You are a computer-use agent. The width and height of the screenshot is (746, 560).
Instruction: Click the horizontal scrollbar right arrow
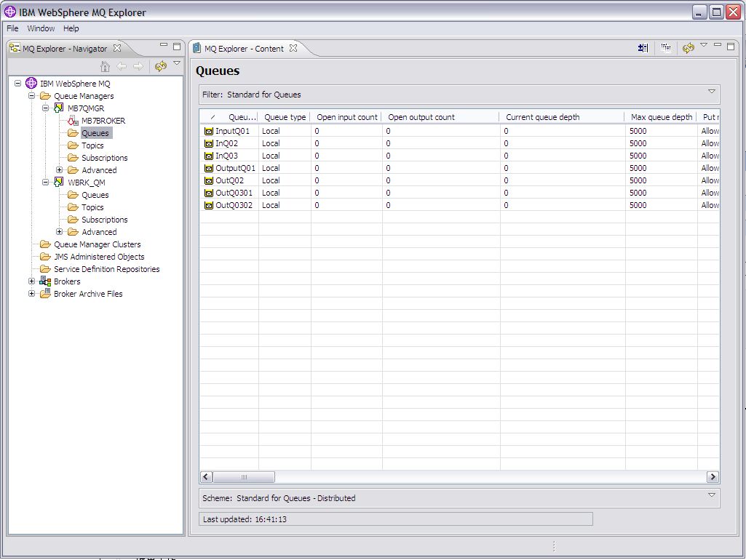click(x=713, y=477)
